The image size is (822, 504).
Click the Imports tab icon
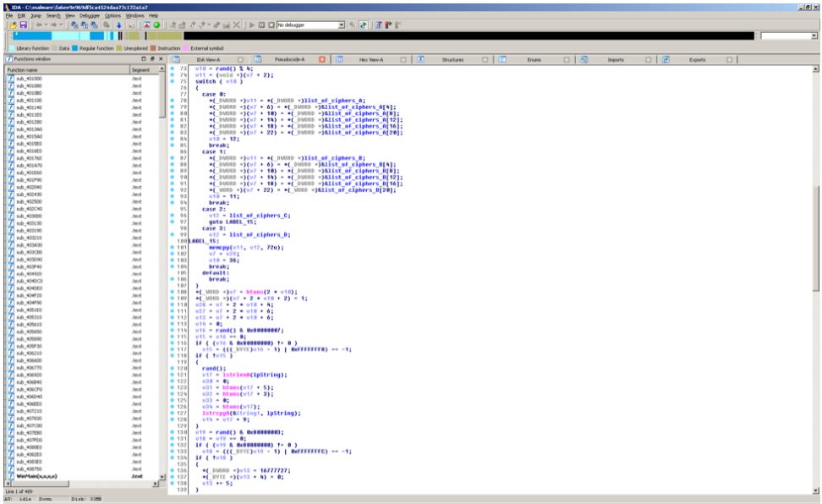(x=584, y=59)
